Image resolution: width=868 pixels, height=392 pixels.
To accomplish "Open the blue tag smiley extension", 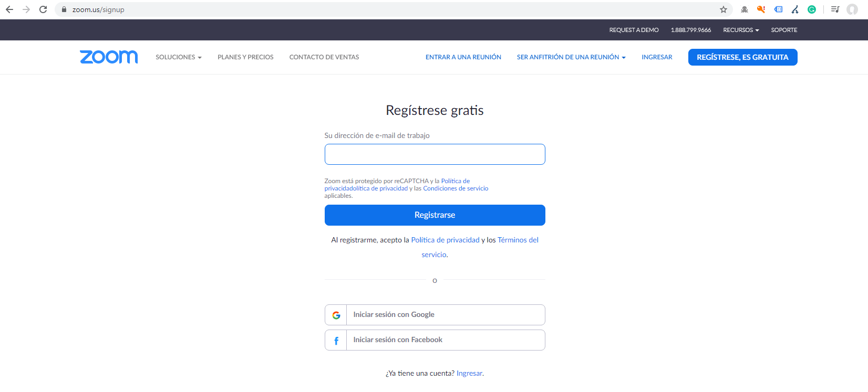I will pos(778,9).
